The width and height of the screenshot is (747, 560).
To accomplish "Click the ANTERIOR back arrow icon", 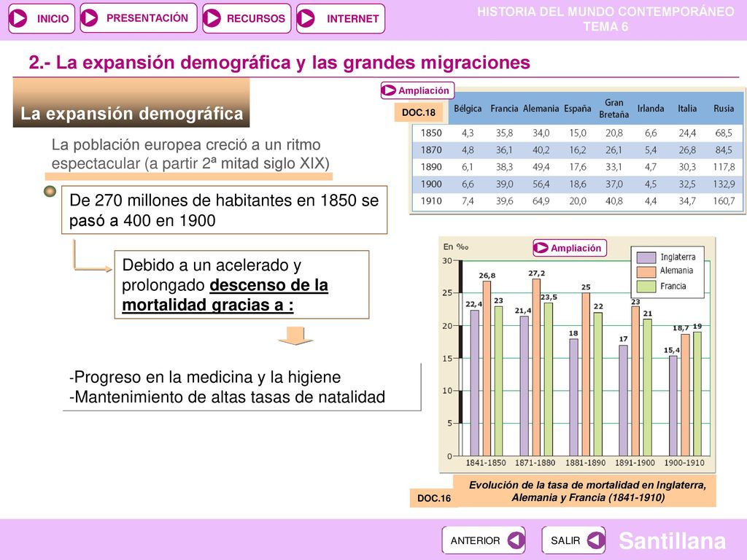I will click(516, 540).
